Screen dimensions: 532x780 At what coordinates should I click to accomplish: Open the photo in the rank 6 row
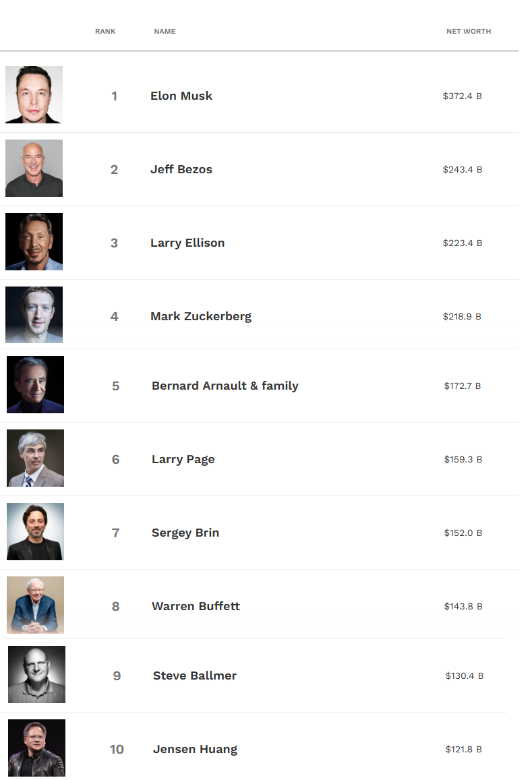[35, 458]
